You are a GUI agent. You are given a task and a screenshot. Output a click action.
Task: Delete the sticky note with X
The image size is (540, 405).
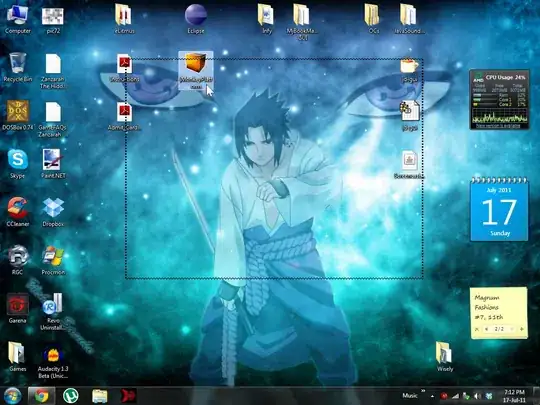[477, 329]
